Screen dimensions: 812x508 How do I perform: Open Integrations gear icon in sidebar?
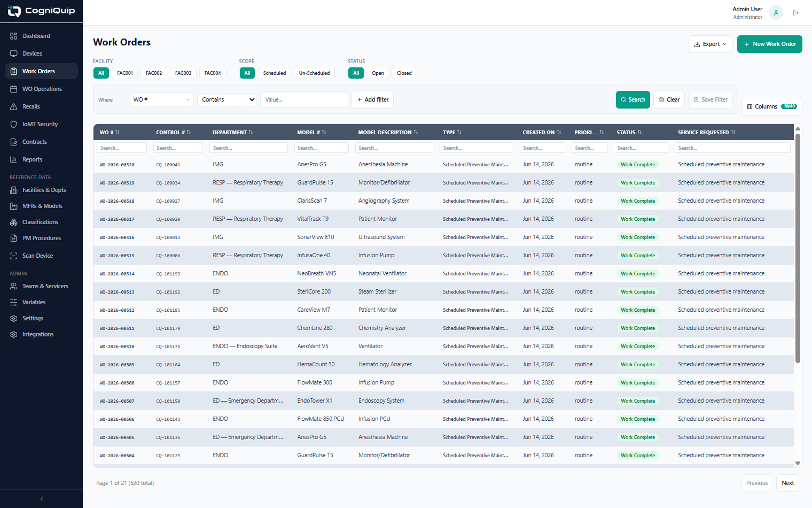pos(13,334)
